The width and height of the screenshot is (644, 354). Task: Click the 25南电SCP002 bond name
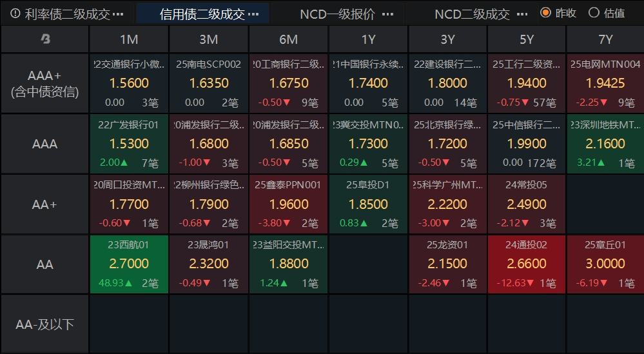tap(209, 64)
